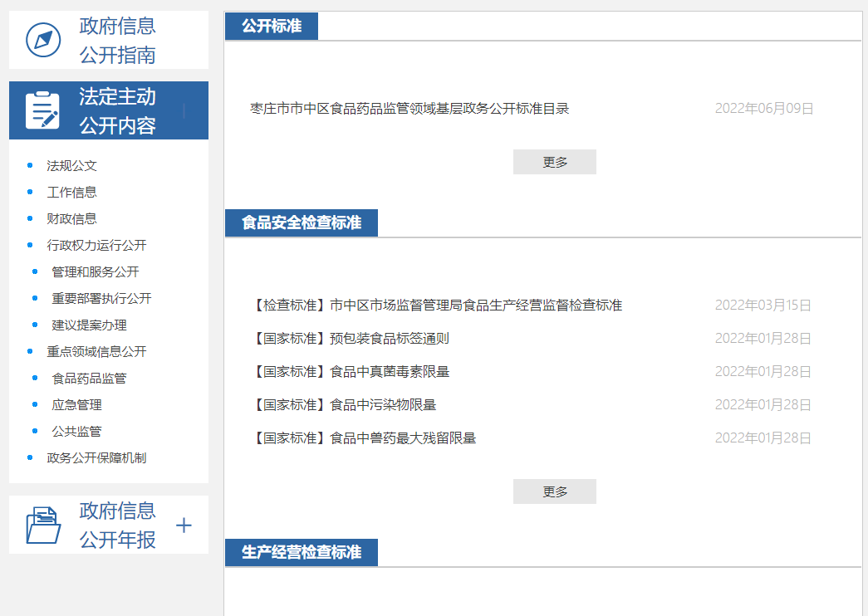Open 枣庄市市中区食品药品监管领域 standard catalog link
The image size is (868, 616).
(409, 109)
